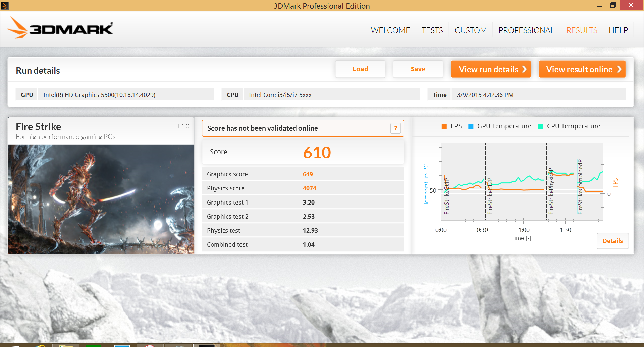Open the WELCOME tab
Image resolution: width=644 pixels, height=347 pixels.
click(x=390, y=30)
